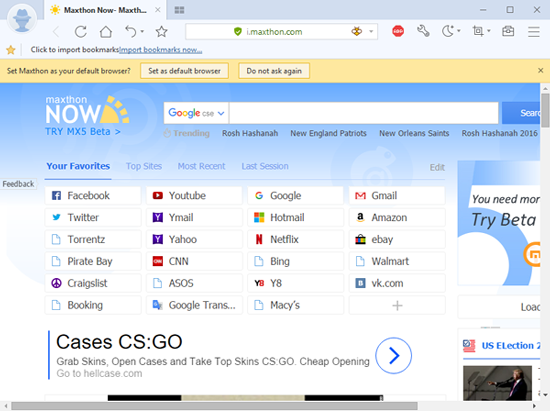Open the Twitter favorite tile
The image size is (550, 411).
[93, 217]
